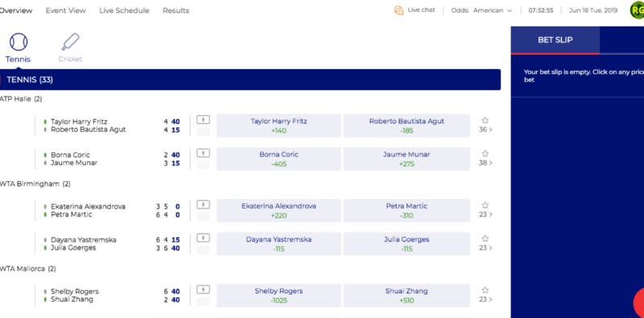Open live stats icon for Fritz match
The image size is (644, 318).
[x=203, y=120]
